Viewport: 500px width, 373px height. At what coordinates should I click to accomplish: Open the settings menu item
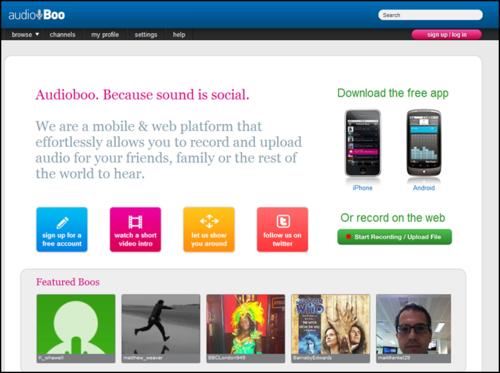click(146, 34)
